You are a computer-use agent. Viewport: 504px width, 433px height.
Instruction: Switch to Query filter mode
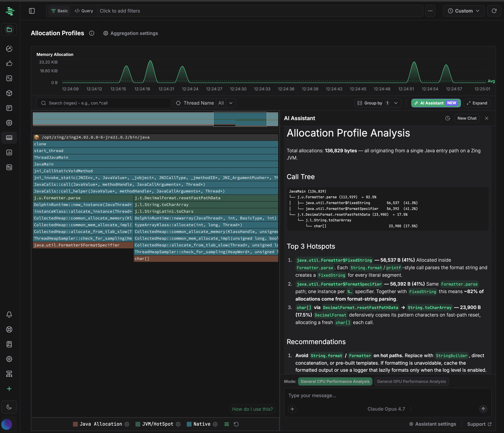click(x=84, y=11)
